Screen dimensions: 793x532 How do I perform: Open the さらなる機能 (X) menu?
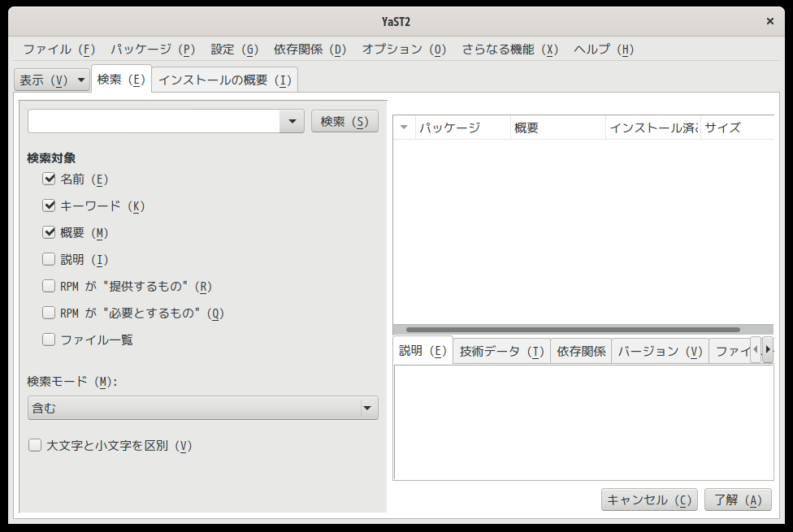(x=509, y=49)
